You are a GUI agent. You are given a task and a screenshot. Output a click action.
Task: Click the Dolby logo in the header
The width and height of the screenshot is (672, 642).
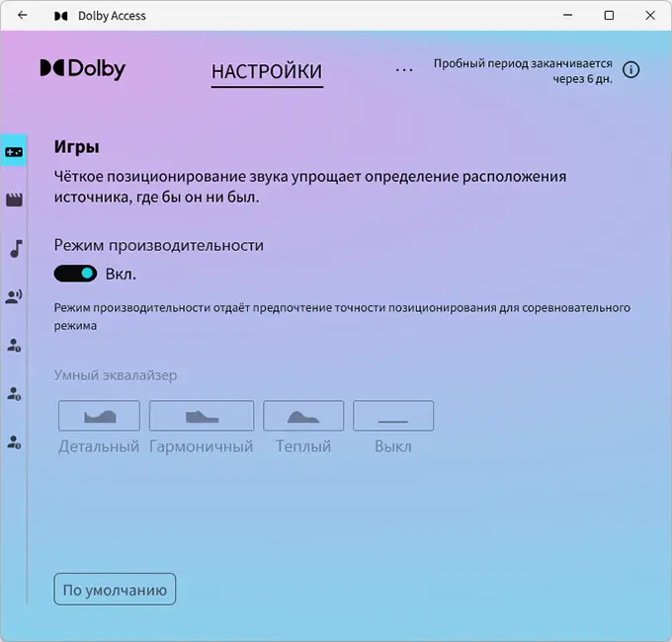pos(83,69)
